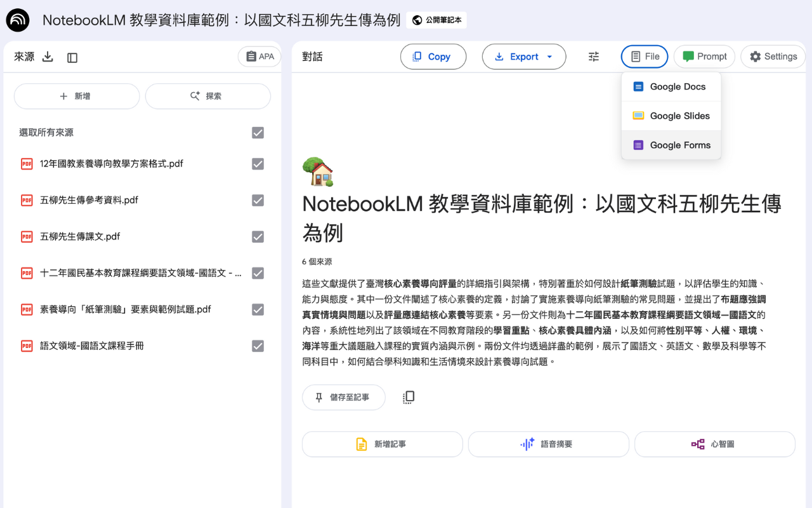Open the tune settings icon in chat toolbar
Screen dimensions: 812x508
[593, 57]
